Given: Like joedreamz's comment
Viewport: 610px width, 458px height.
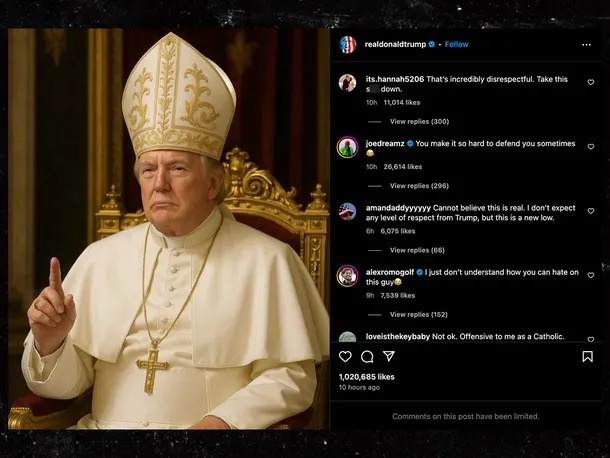Looking at the screenshot, I should [590, 146].
